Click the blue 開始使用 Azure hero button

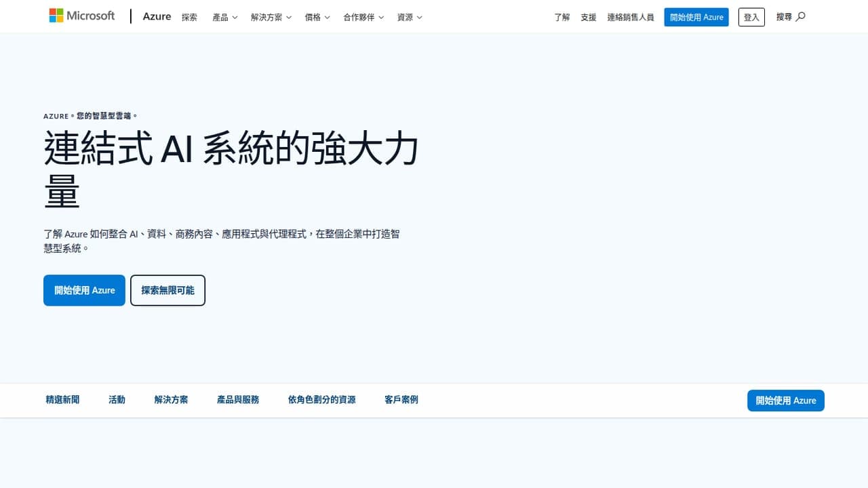coord(84,290)
